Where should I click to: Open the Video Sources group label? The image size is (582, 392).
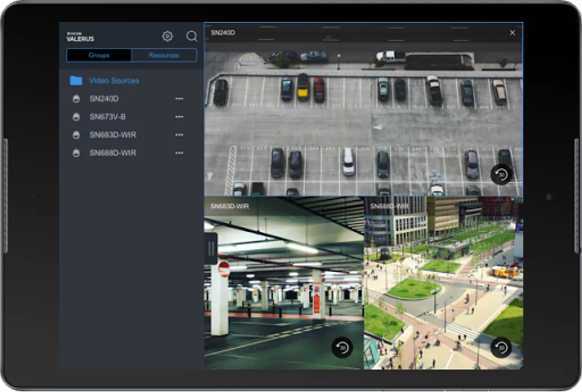pos(114,81)
